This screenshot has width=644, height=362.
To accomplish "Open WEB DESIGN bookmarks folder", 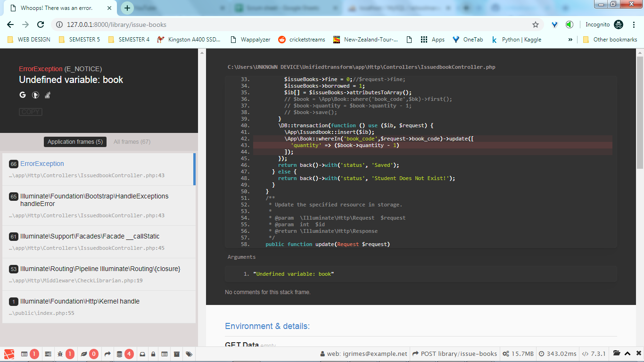I will pos(29,40).
